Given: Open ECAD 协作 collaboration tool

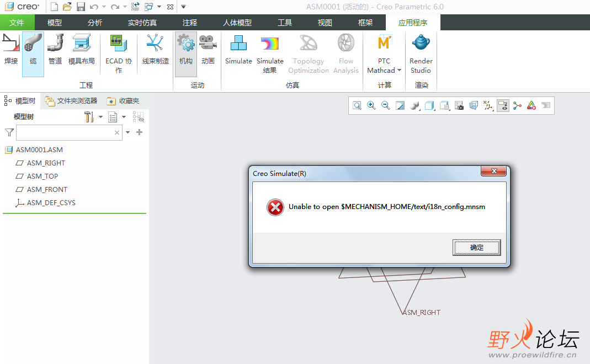Looking at the screenshot, I should pos(119,54).
